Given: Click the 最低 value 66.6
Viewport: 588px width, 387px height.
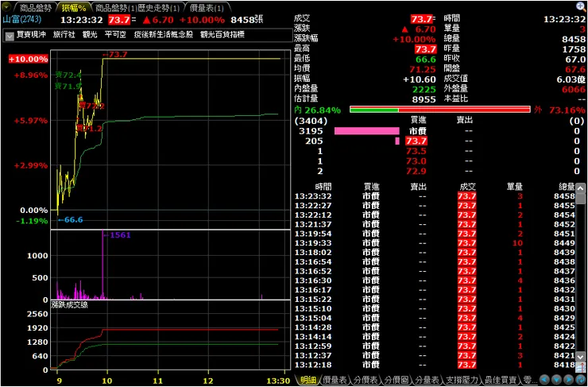Looking at the screenshot, I should [426, 60].
